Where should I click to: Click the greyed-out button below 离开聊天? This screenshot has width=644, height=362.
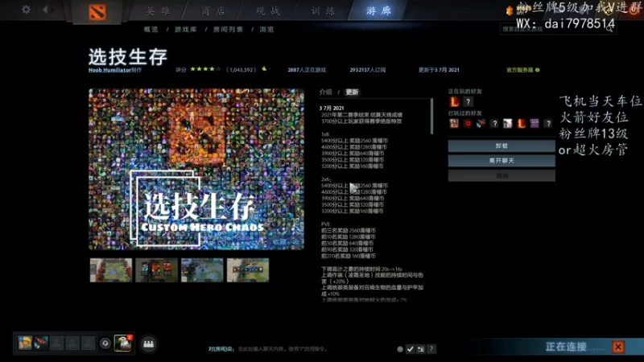[x=502, y=175]
